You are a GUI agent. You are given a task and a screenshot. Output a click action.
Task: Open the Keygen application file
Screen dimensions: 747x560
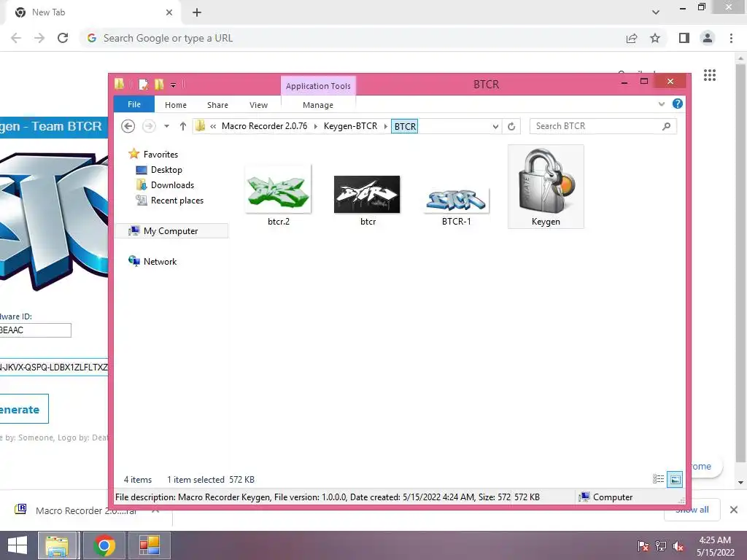(546, 187)
